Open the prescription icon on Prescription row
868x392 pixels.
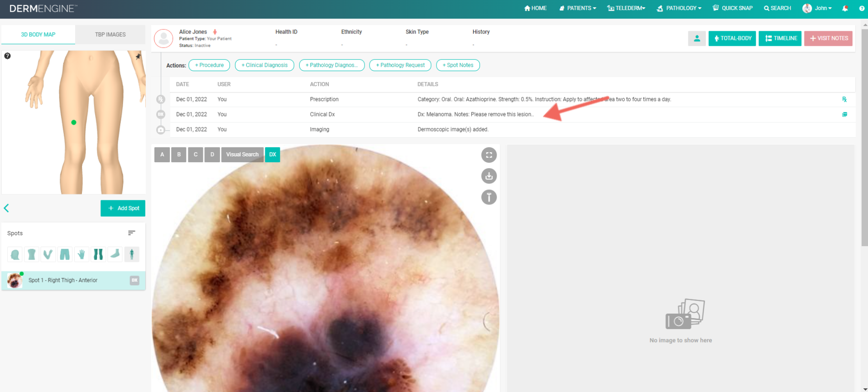[844, 99]
